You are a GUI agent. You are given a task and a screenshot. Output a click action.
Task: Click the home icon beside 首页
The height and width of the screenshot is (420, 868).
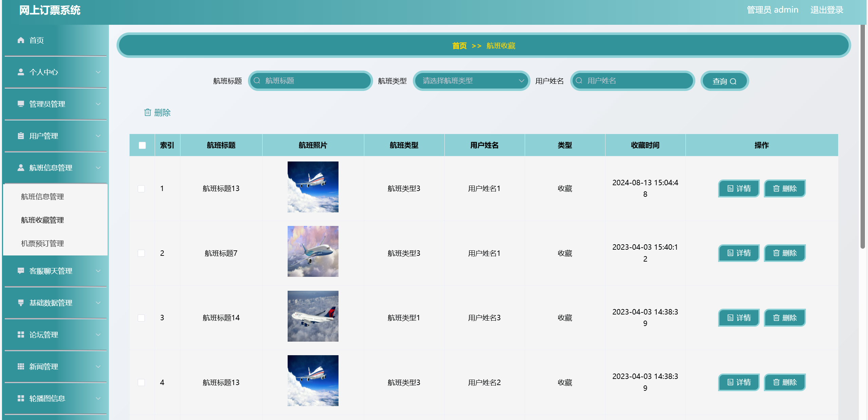pos(21,40)
